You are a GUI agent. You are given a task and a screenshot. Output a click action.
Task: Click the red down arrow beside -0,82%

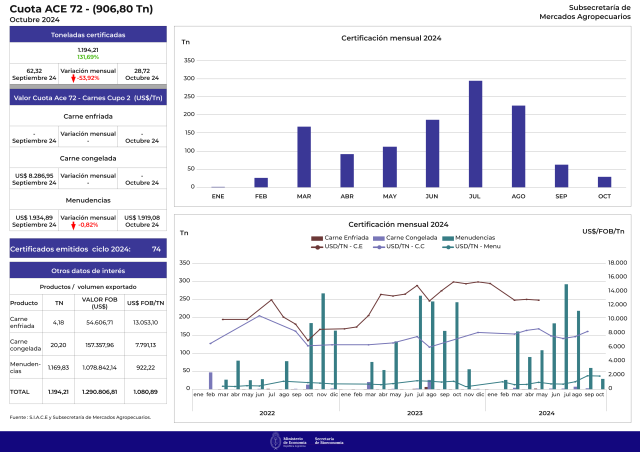(73, 225)
